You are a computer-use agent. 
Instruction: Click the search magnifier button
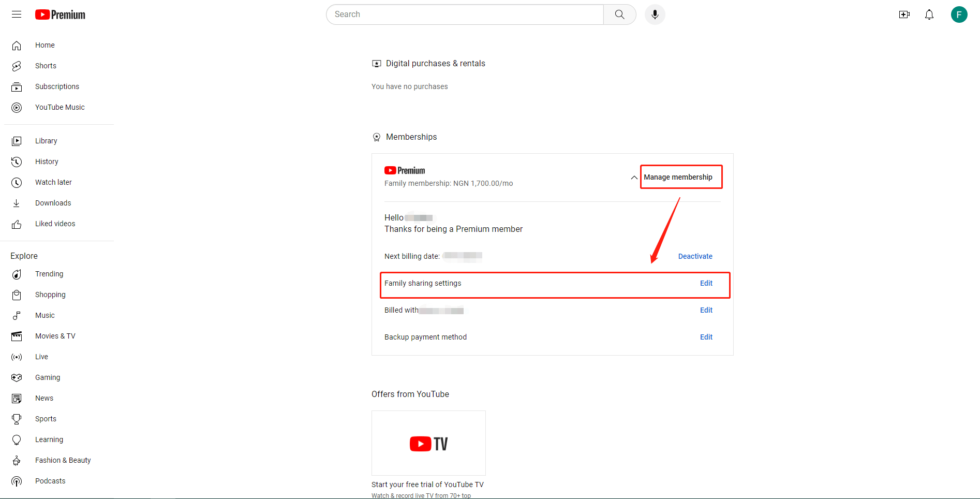(619, 14)
